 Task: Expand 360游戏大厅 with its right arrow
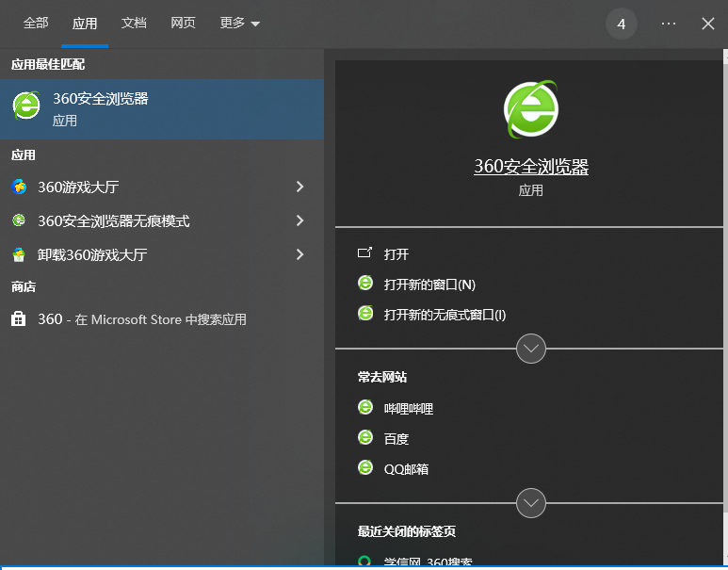pyautogui.click(x=299, y=187)
